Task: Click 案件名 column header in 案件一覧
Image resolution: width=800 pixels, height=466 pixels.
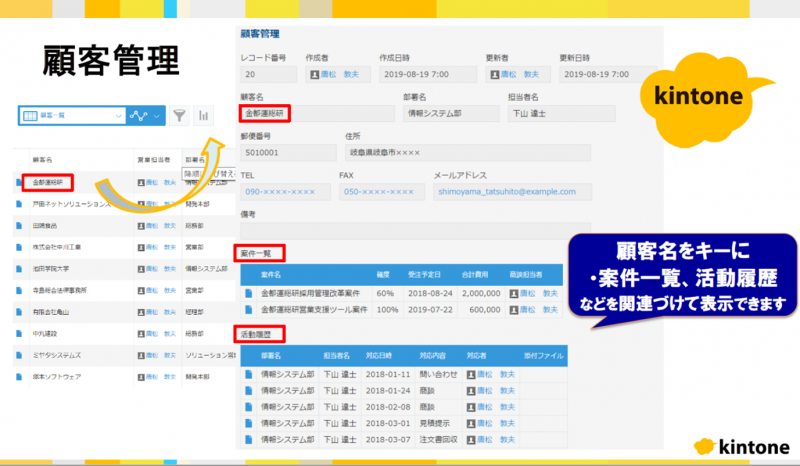Action: point(270,275)
